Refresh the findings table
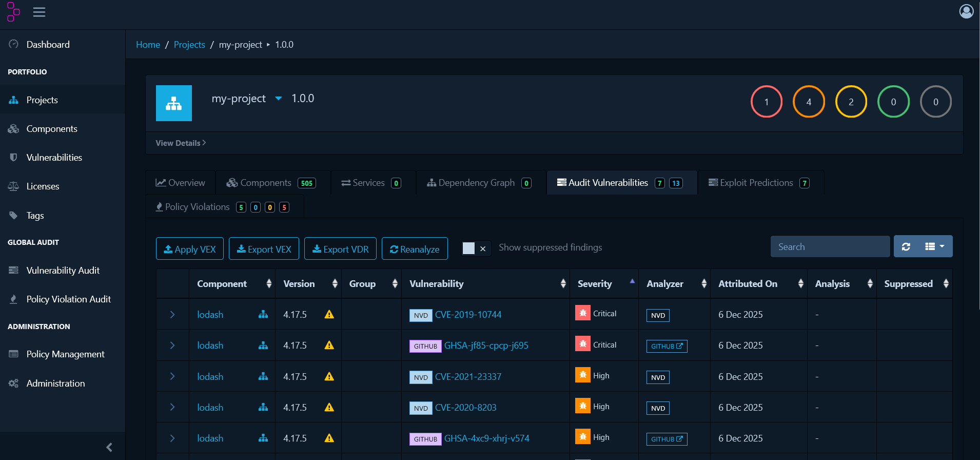 pyautogui.click(x=906, y=246)
